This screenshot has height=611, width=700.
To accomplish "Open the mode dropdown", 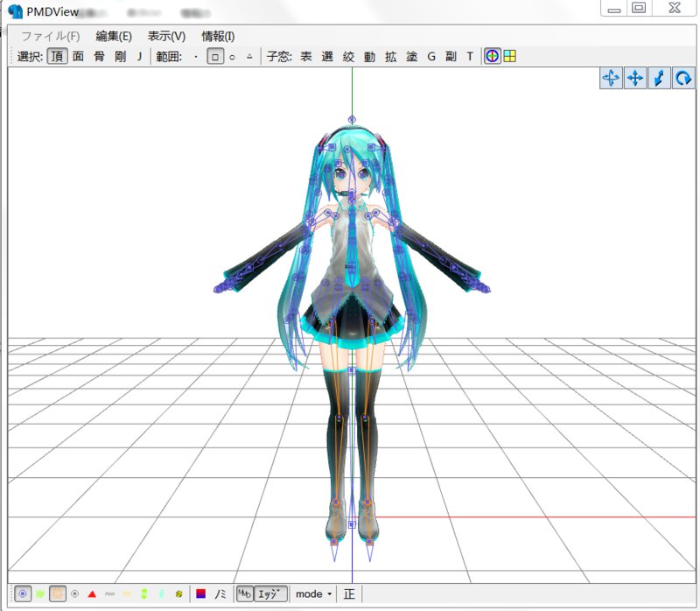I will (x=313, y=594).
